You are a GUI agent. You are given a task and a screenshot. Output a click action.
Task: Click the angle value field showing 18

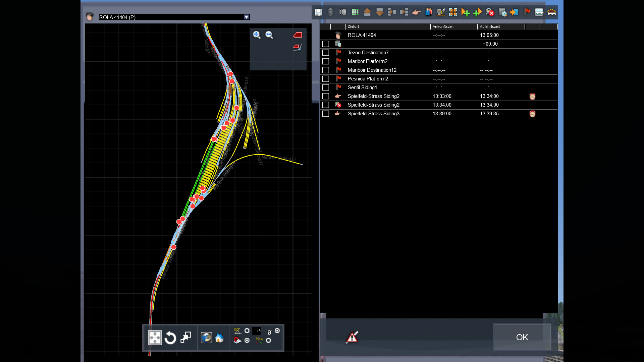pyautogui.click(x=257, y=331)
